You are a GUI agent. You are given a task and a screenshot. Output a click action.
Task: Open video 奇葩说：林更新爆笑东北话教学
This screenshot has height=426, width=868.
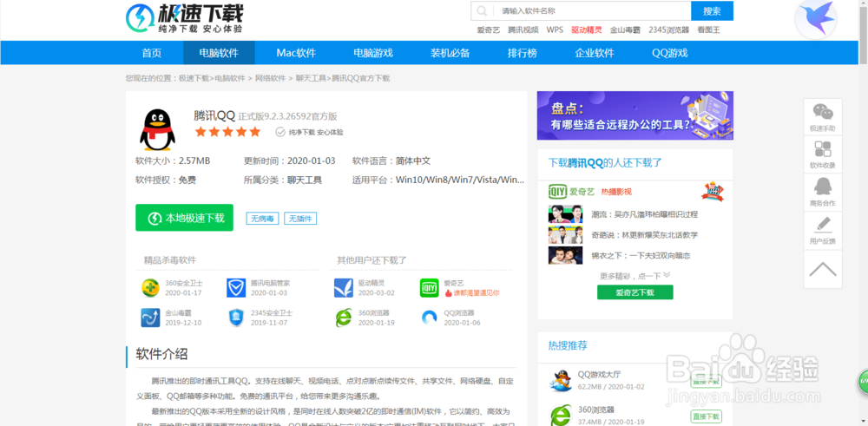click(644, 235)
